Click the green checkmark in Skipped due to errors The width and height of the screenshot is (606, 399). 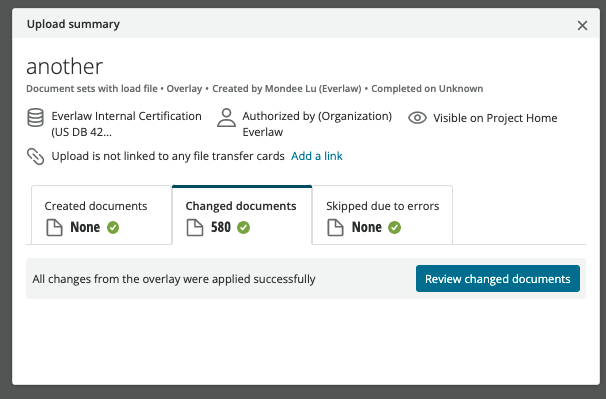[394, 227]
